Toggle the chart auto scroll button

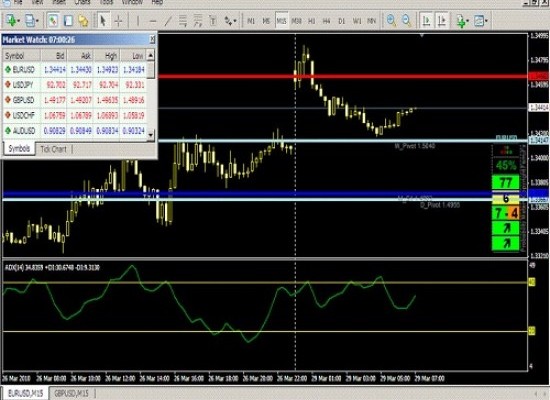(426, 21)
